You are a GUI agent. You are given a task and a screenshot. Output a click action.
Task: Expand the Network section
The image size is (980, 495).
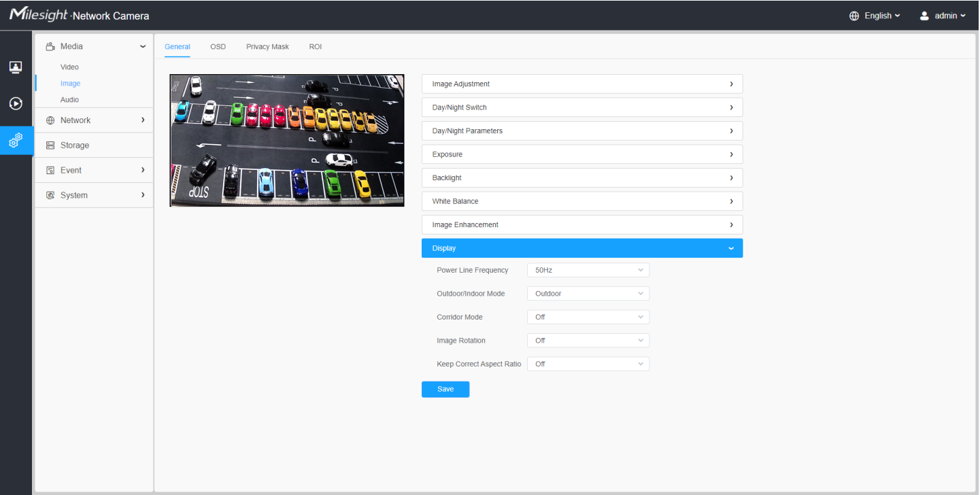[94, 120]
